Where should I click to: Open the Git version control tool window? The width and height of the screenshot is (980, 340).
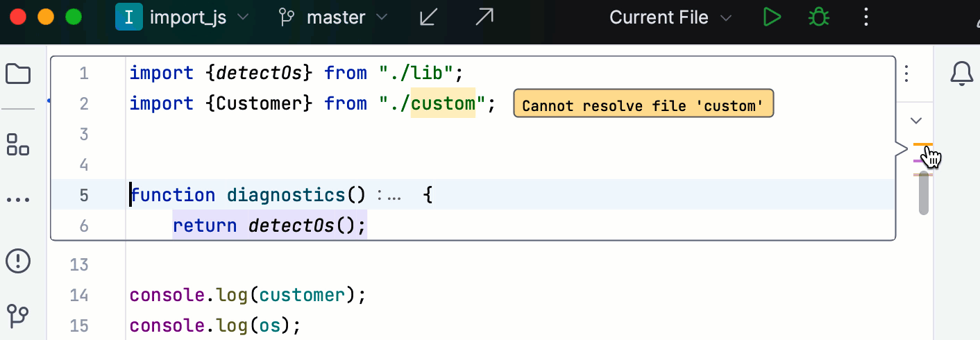(18, 316)
